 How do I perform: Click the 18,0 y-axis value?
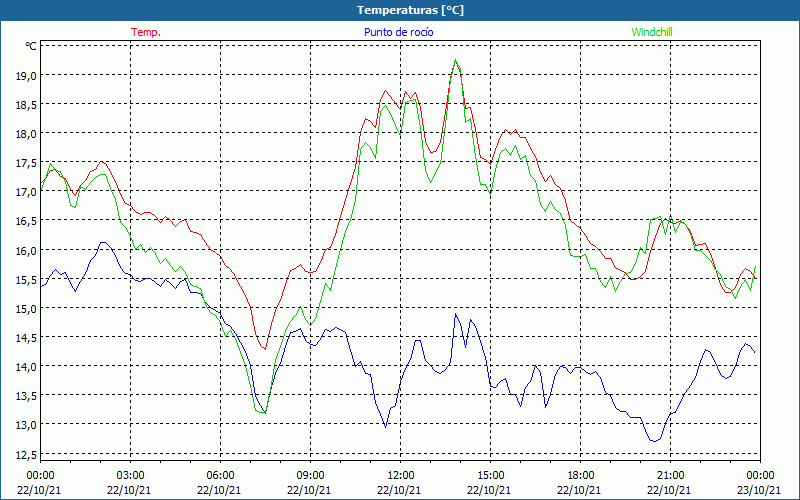27,134
